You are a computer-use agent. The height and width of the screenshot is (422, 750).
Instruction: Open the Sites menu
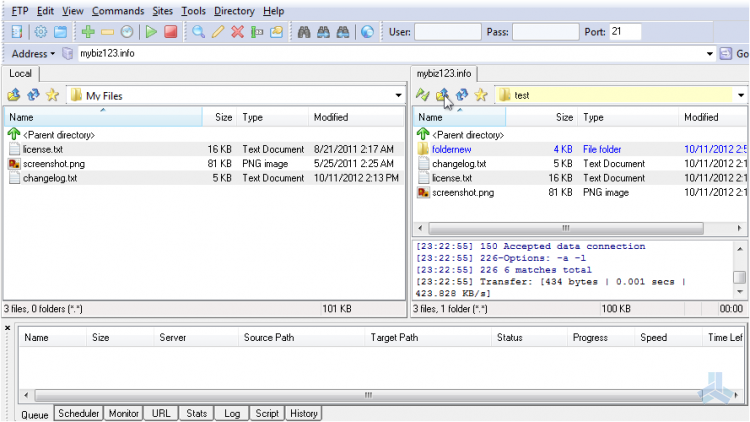pyautogui.click(x=163, y=11)
